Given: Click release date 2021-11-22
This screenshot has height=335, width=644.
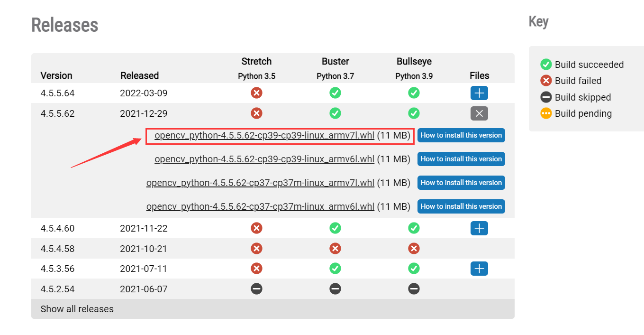Looking at the screenshot, I should [x=144, y=228].
